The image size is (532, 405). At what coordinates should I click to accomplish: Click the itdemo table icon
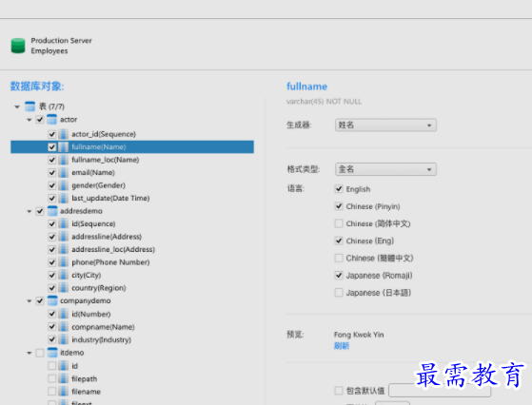(52, 353)
